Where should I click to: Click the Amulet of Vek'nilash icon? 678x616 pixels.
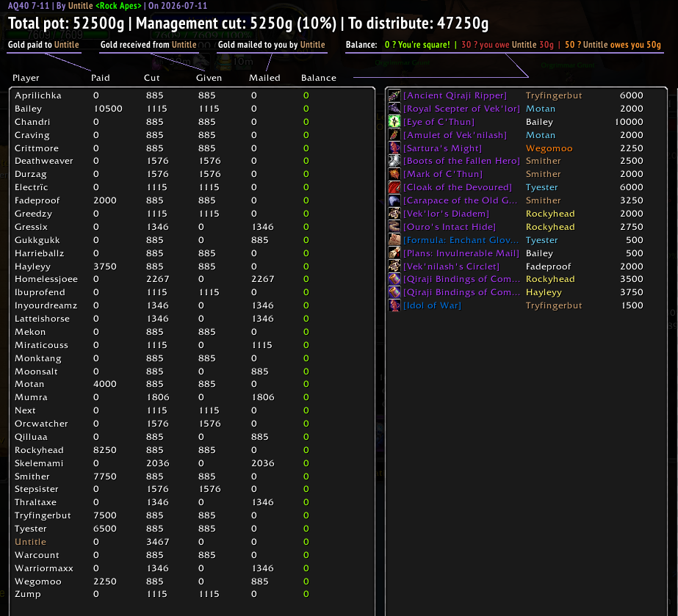(394, 135)
